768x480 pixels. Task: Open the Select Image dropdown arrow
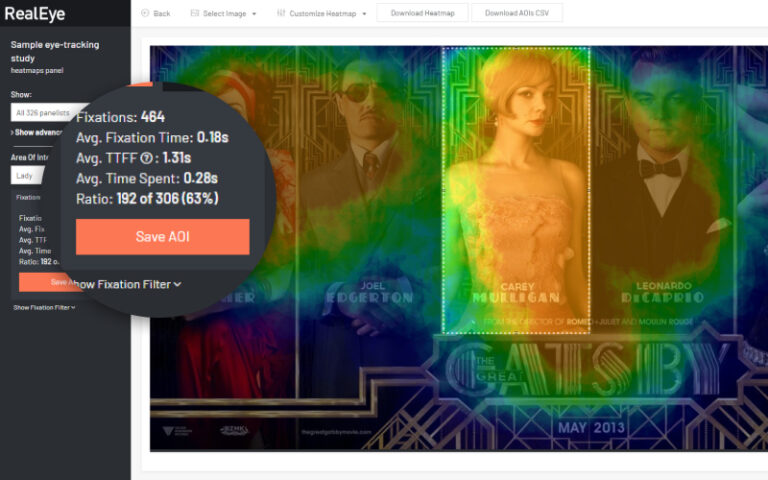tap(254, 14)
